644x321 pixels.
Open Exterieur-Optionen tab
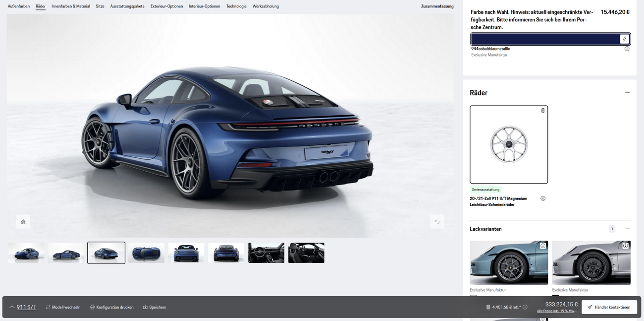click(166, 6)
